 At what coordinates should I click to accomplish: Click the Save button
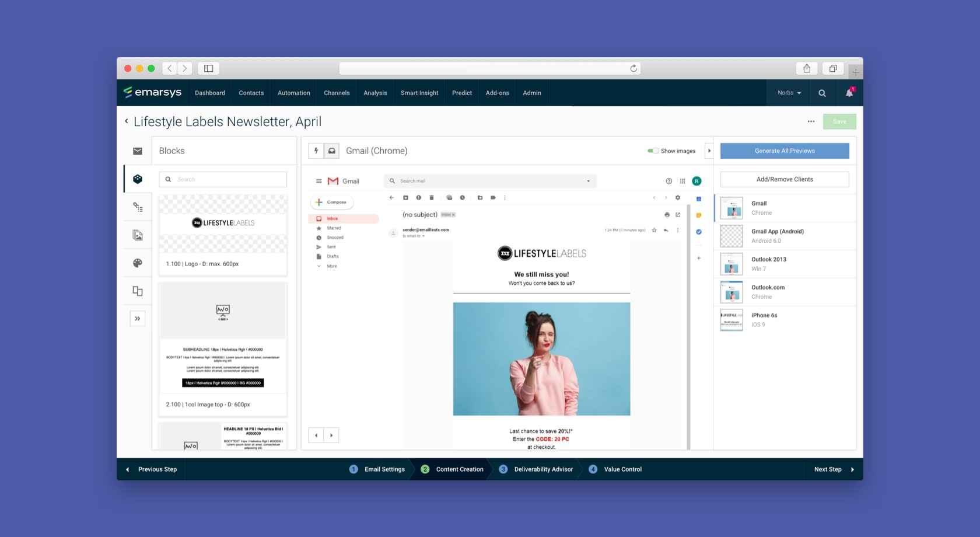[x=839, y=121]
